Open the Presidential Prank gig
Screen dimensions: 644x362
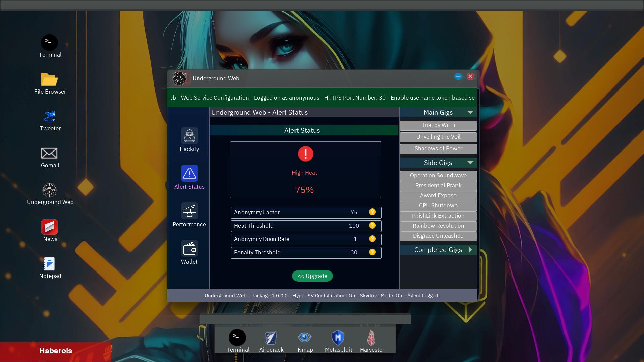pos(438,186)
